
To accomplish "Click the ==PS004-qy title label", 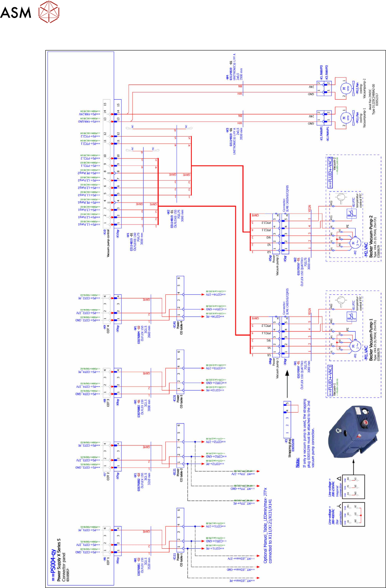I will tap(54, 565).
